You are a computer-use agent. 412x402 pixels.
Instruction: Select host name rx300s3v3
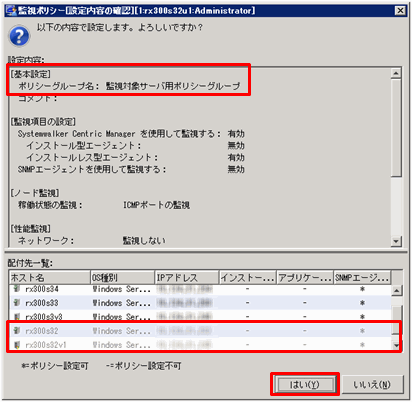pyautogui.click(x=44, y=317)
